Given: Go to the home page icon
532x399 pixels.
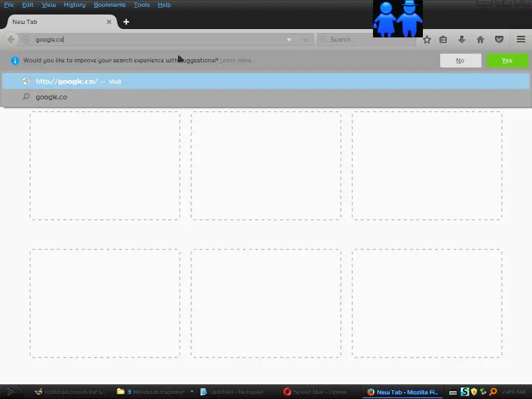Looking at the screenshot, I should tap(480, 39).
